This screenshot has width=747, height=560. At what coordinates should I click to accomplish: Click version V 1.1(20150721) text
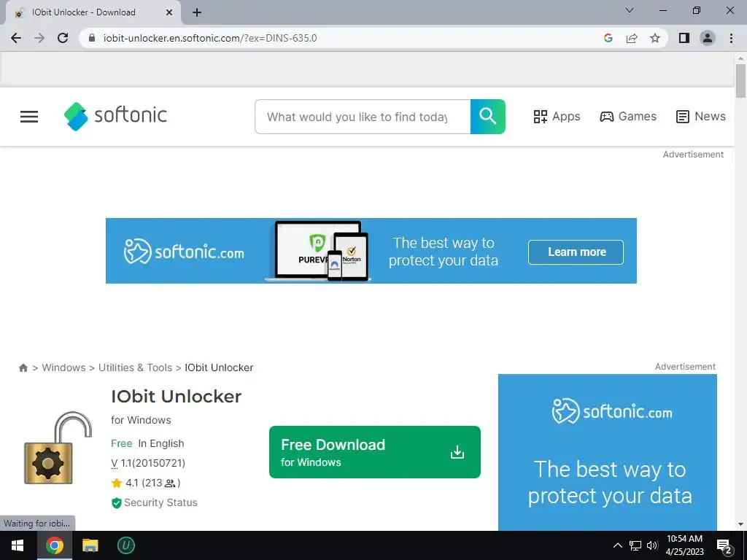point(148,463)
